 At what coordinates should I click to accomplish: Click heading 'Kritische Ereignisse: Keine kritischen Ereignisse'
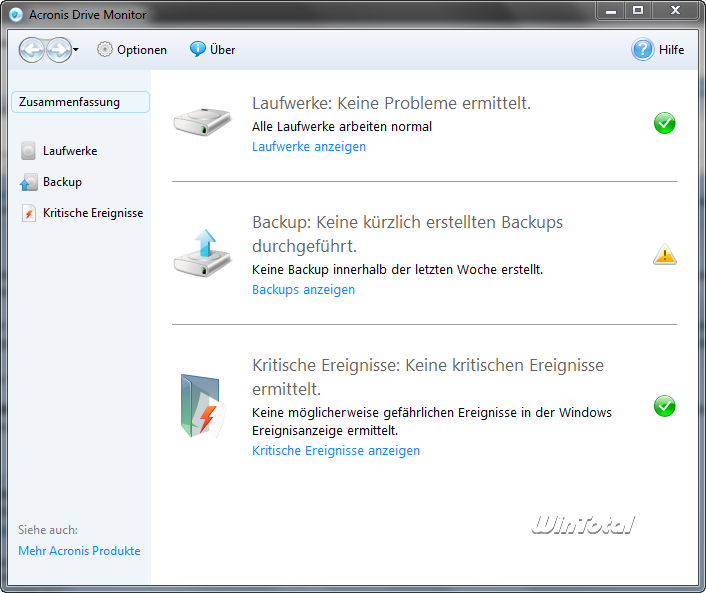point(428,365)
